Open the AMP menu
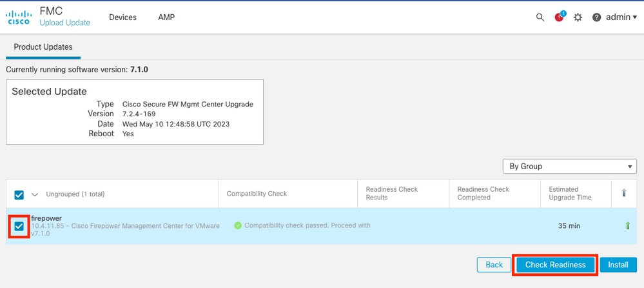Viewport: 644px width, 288px height. tap(166, 17)
